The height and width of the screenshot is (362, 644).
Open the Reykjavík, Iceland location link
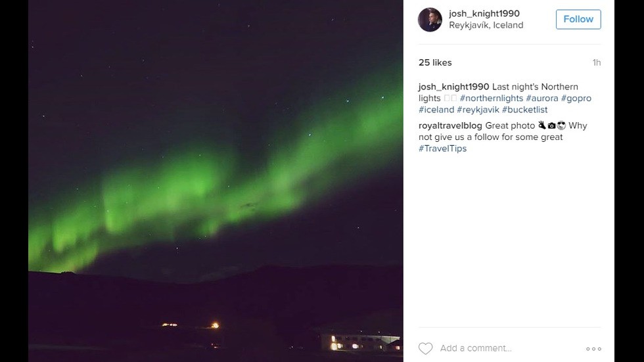(486, 25)
